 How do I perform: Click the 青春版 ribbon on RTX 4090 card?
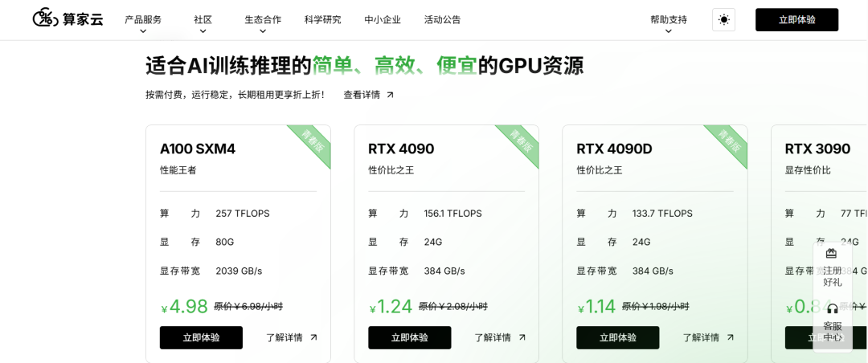(x=521, y=143)
